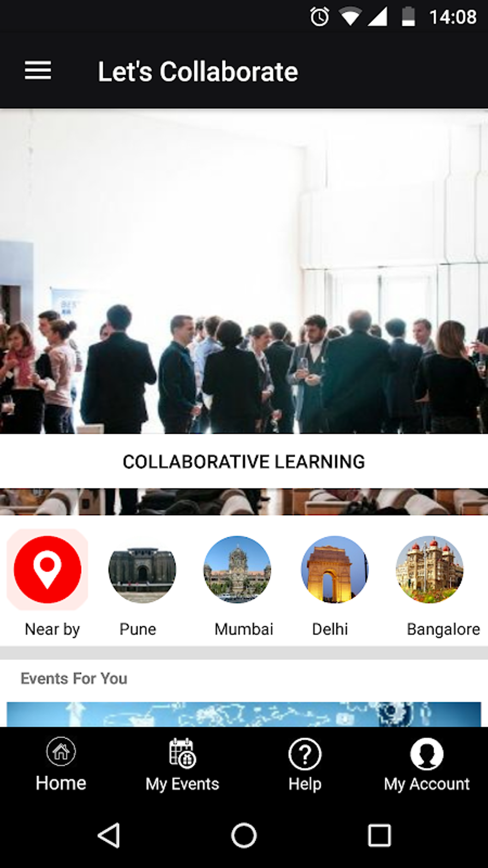The image size is (488, 868).
Task: Tap the Android home circle button
Action: click(244, 835)
